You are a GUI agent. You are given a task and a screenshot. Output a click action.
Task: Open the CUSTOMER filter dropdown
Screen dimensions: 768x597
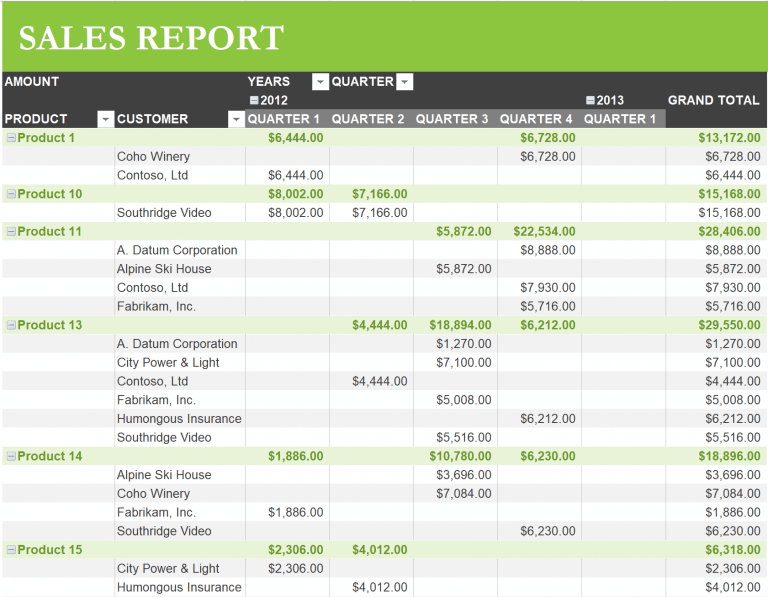[x=237, y=119]
